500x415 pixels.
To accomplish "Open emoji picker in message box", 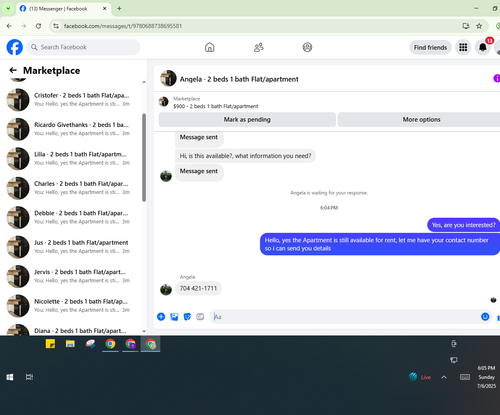I will (485, 317).
